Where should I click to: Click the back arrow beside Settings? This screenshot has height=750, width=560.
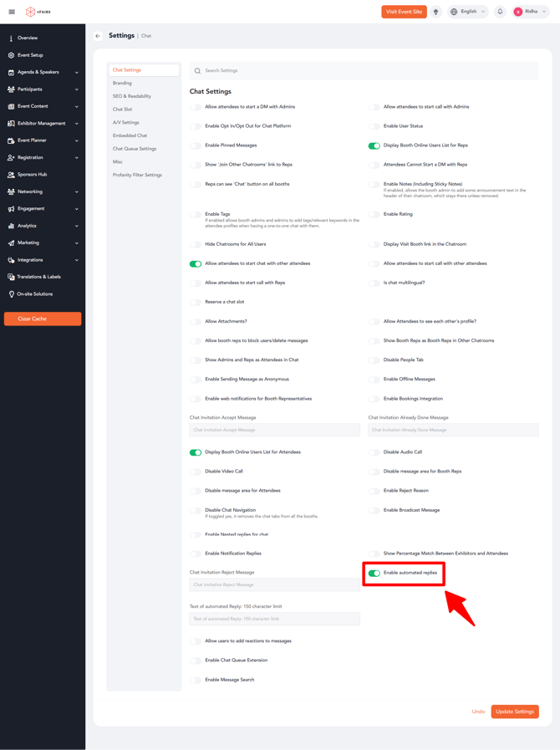(x=98, y=36)
